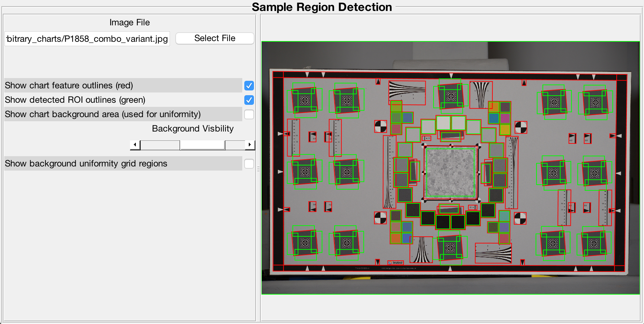The image size is (644, 324).
Task: Select the top-center slanted-edge square target
Action: coord(451,96)
